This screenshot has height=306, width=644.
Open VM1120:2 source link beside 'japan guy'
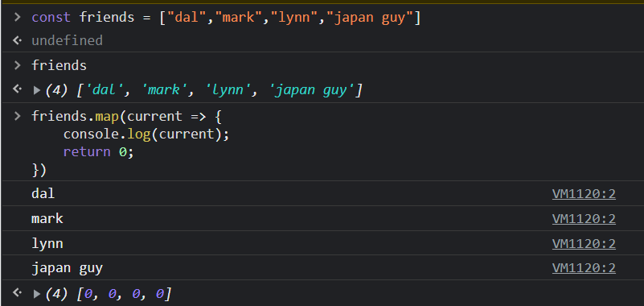tap(584, 268)
